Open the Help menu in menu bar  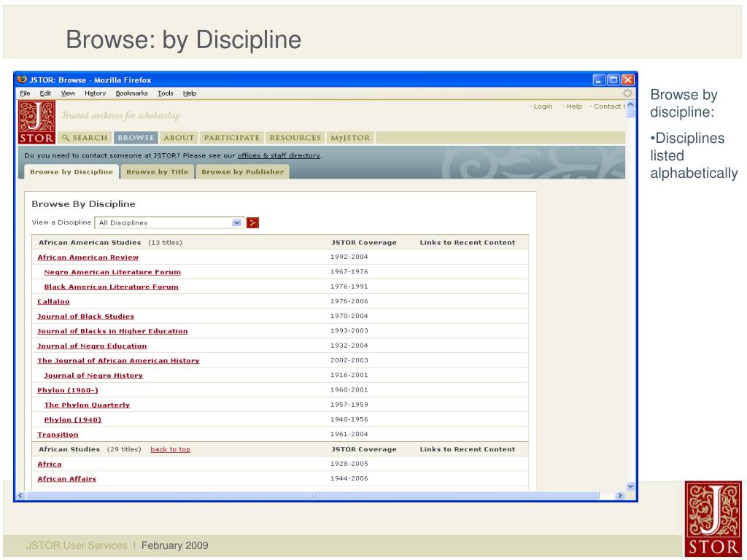coord(190,93)
